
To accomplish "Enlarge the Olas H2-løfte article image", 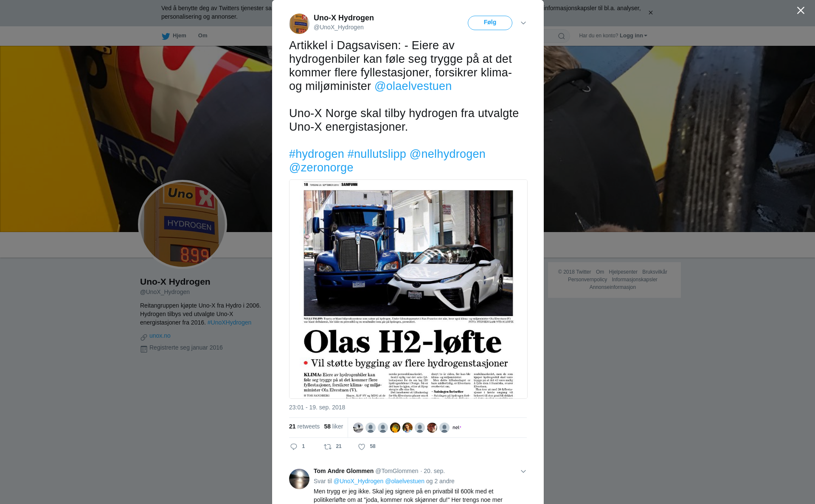I will click(x=408, y=289).
